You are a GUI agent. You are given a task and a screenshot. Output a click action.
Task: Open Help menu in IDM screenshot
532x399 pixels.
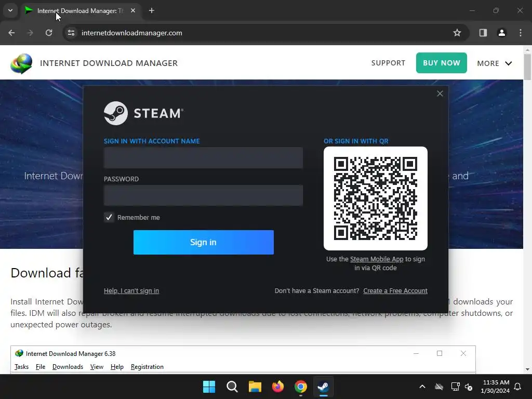pyautogui.click(x=117, y=367)
